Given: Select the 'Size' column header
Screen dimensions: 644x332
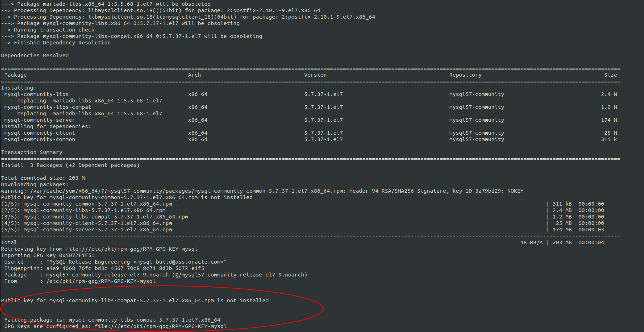Looking at the screenshot, I should (x=610, y=75).
